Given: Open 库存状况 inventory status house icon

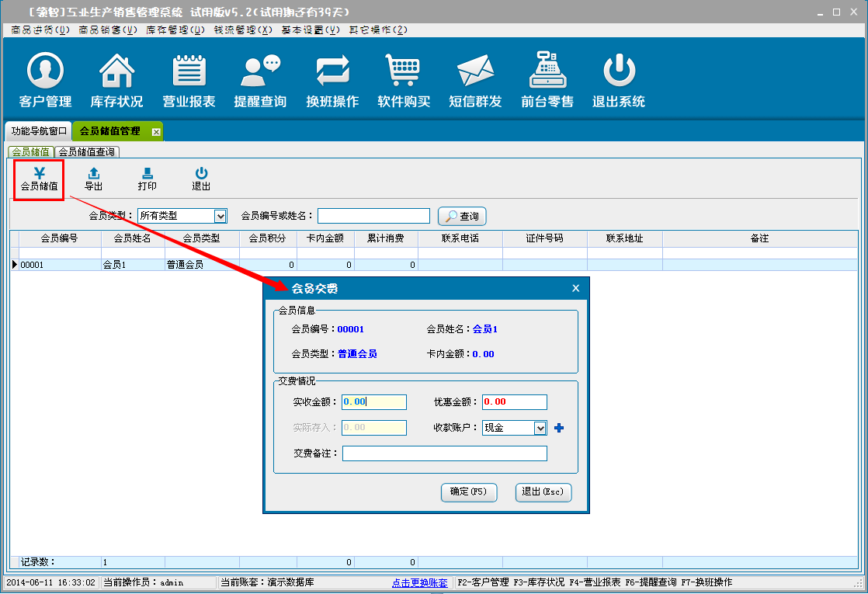Looking at the screenshot, I should pyautogui.click(x=116, y=71).
